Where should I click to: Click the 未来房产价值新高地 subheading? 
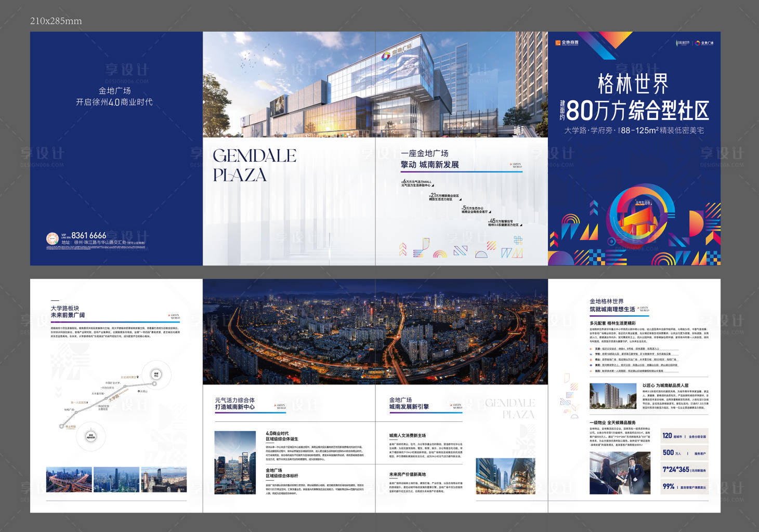click(x=407, y=474)
